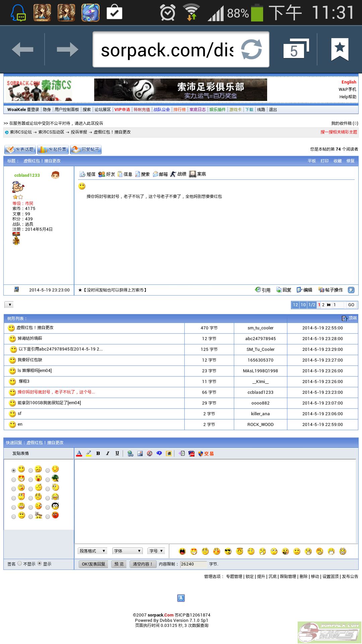The image size is (362, 644).
Task: Click the bold formatting icon in editor
Action: (98, 453)
